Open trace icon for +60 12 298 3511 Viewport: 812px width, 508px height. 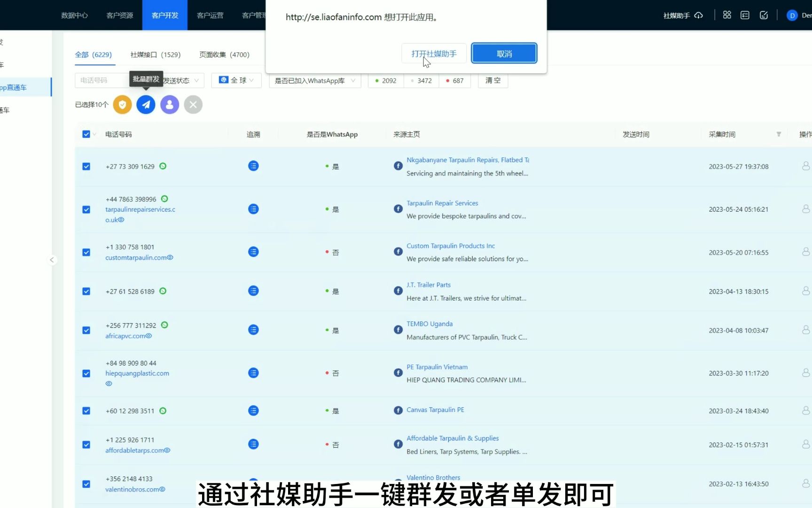[253, 411]
